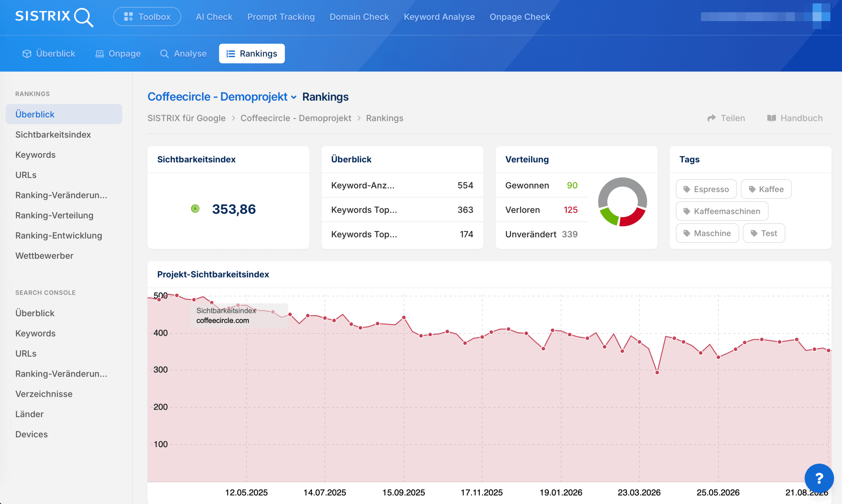Filter by the Espresso tag

tap(706, 189)
